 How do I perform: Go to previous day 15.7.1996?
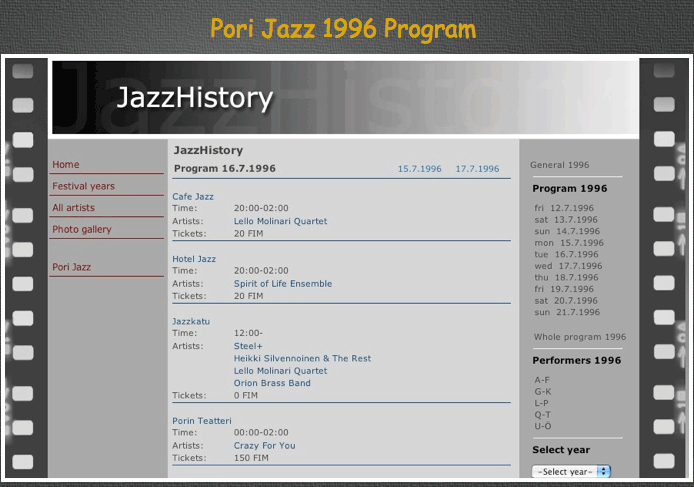click(420, 169)
